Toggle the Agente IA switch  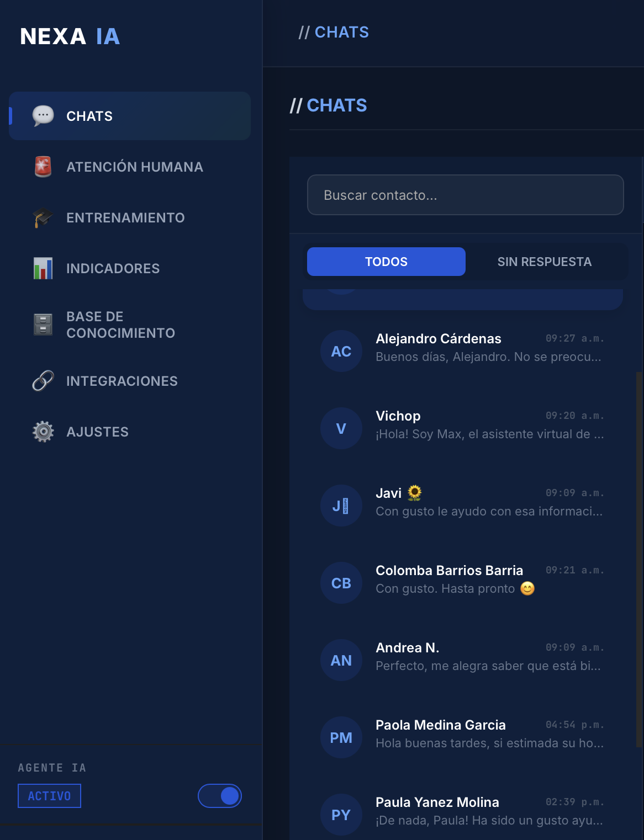point(220,796)
